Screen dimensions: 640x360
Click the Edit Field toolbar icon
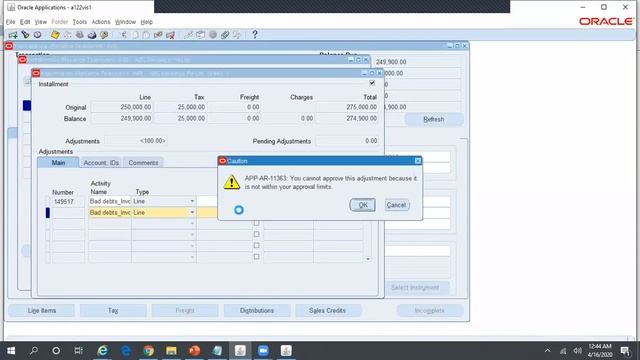[x=188, y=35]
